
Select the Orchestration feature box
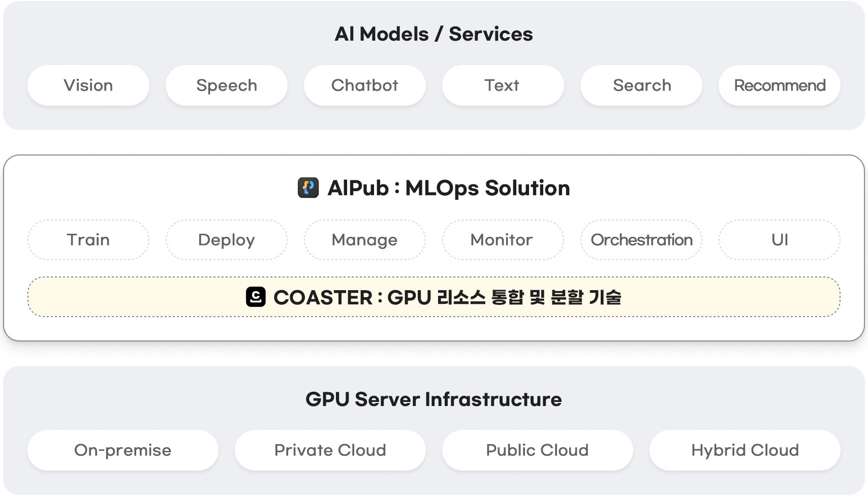pyautogui.click(x=641, y=240)
